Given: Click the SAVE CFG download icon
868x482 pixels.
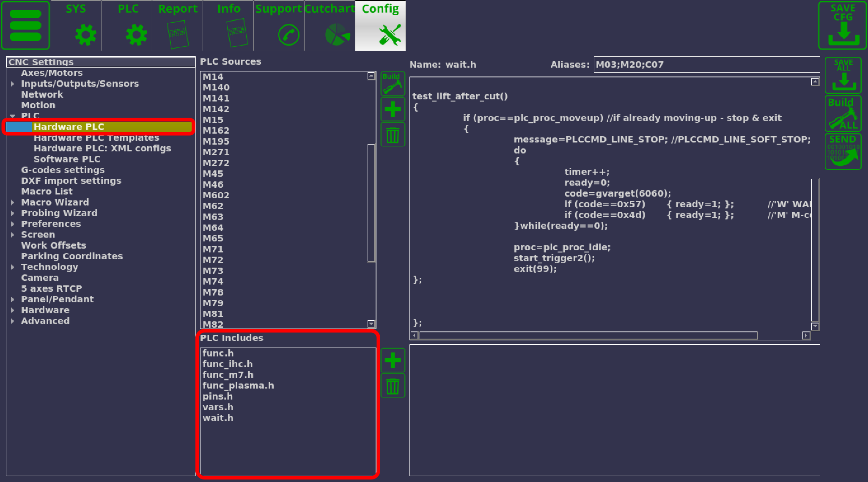Looking at the screenshot, I should [x=843, y=25].
